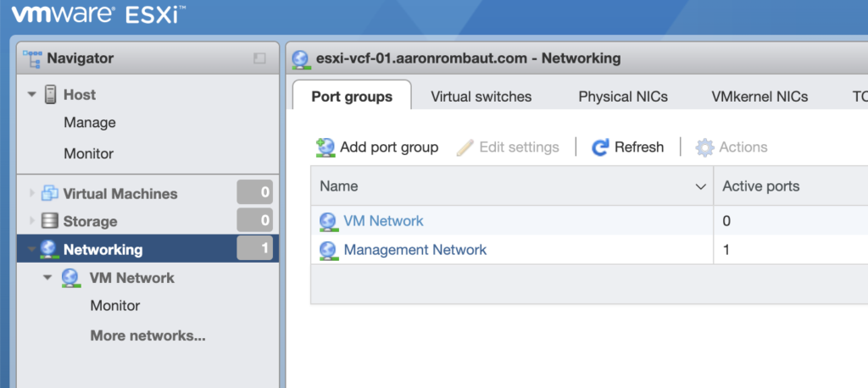868x388 pixels.
Task: Click the Virtual Machines icon in Navigator
Action: click(x=50, y=193)
